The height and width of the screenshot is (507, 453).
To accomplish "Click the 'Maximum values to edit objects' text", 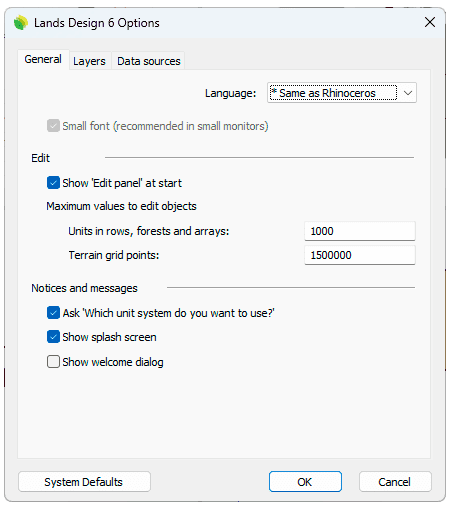I will (121, 206).
